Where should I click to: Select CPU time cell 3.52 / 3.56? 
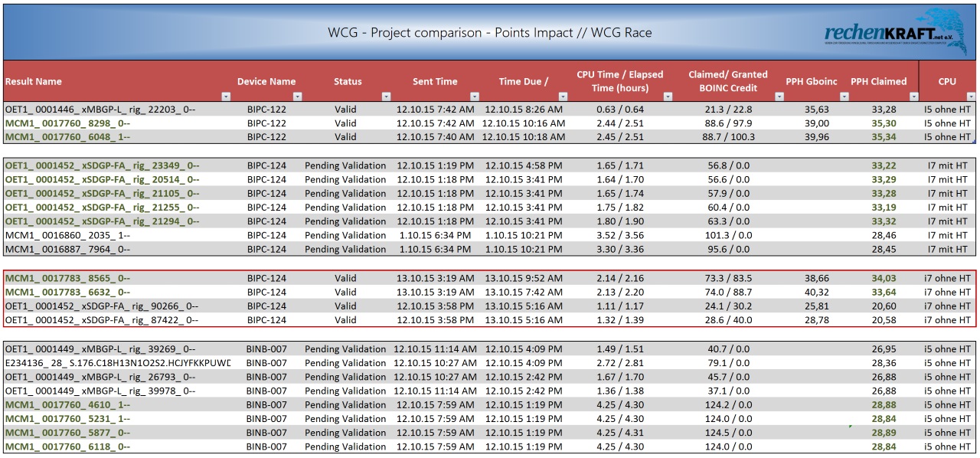pyautogui.click(x=620, y=235)
